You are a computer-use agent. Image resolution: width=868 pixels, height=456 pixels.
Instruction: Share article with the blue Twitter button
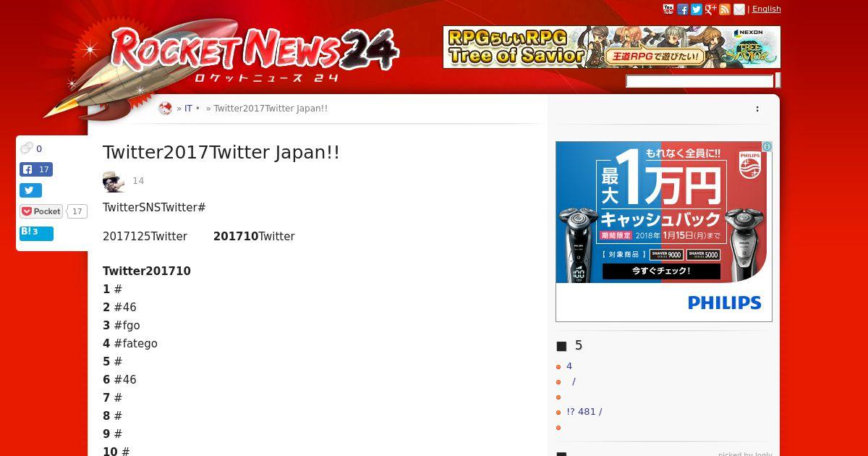tap(30, 190)
